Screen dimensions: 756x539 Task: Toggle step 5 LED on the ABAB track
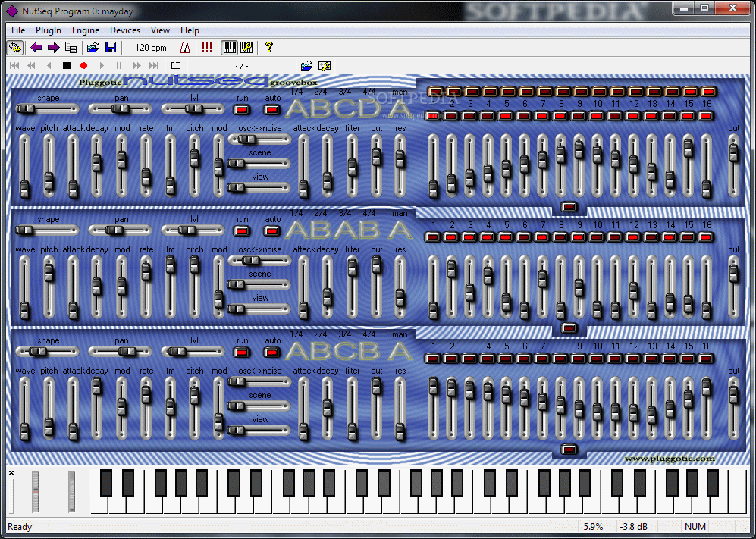[506, 237]
